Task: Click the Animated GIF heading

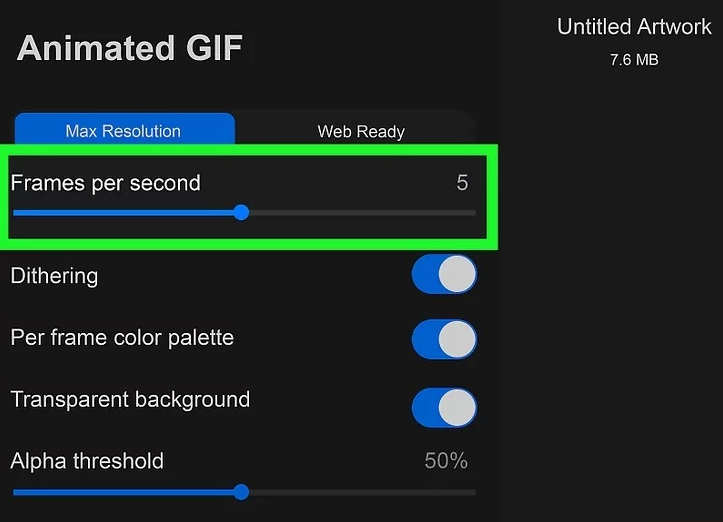Action: [130, 48]
